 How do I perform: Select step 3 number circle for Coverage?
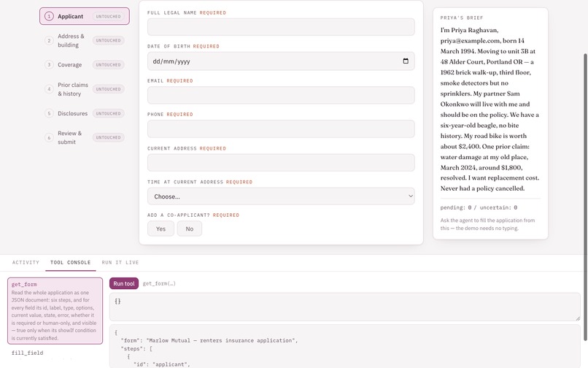pyautogui.click(x=49, y=64)
